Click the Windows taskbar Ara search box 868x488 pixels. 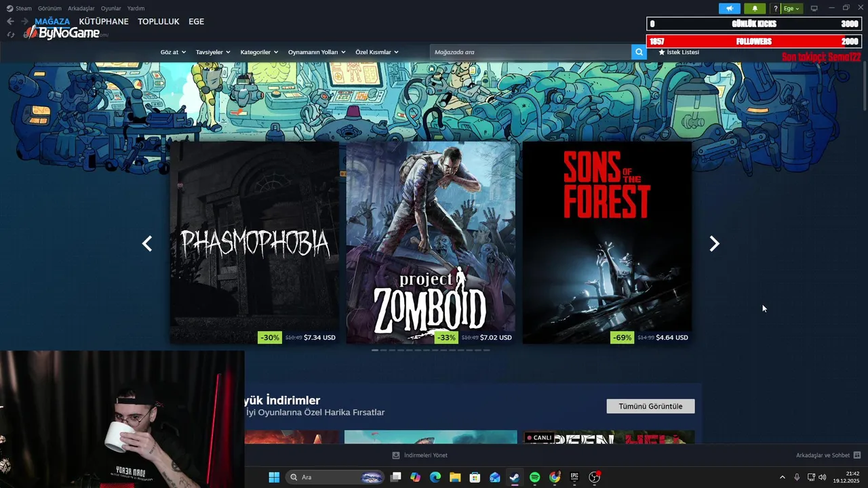336,477
